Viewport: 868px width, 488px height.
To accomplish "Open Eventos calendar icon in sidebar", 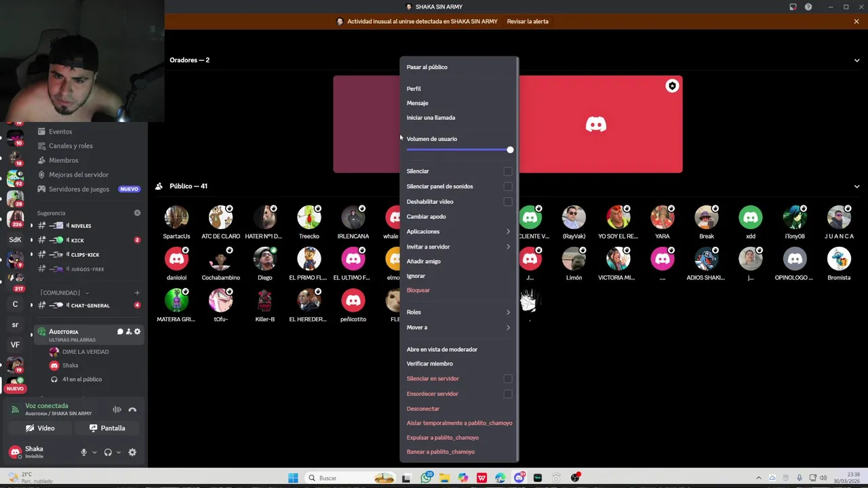I will [x=41, y=131].
